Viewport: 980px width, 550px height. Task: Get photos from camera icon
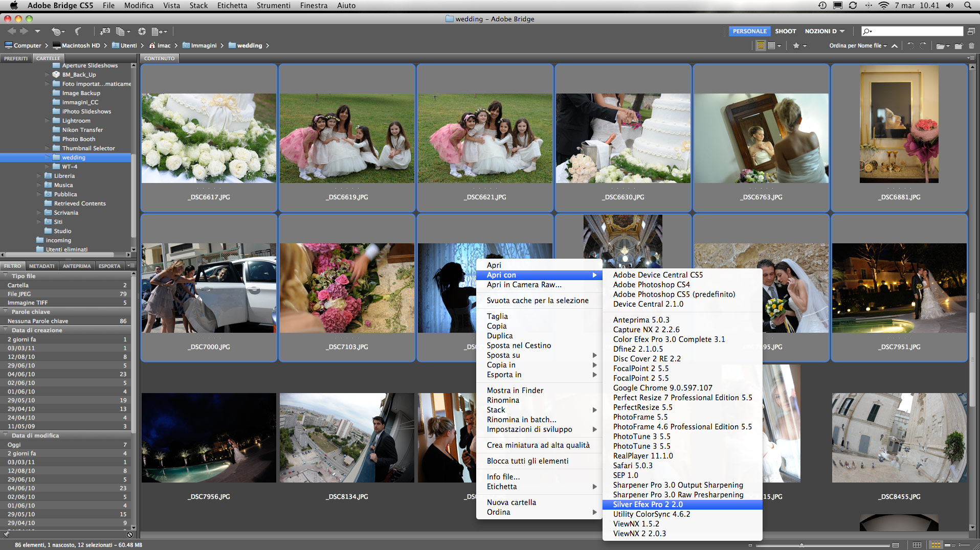(105, 31)
